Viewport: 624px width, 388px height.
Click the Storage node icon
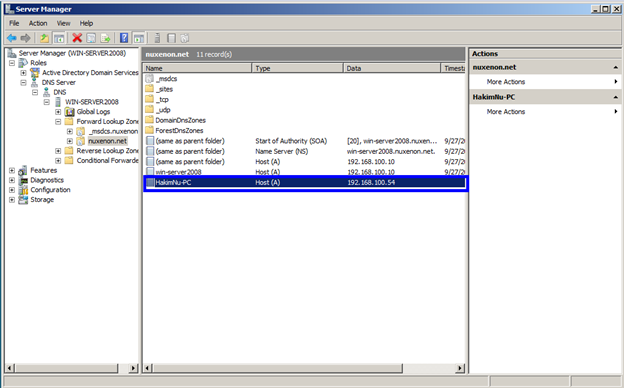(23, 200)
